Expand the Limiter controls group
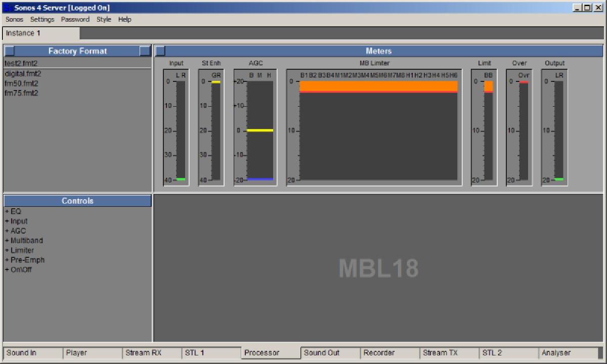This screenshot has width=607, height=364. pos(7,250)
